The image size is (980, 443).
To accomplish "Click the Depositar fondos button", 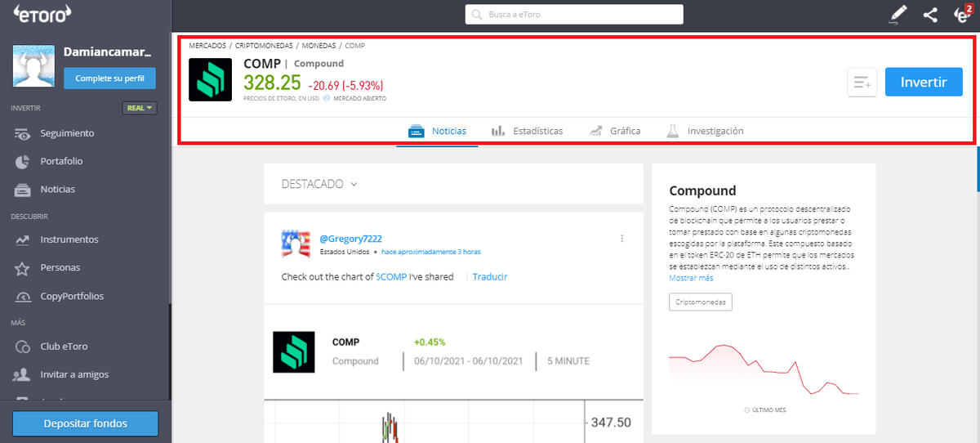I will tap(85, 423).
